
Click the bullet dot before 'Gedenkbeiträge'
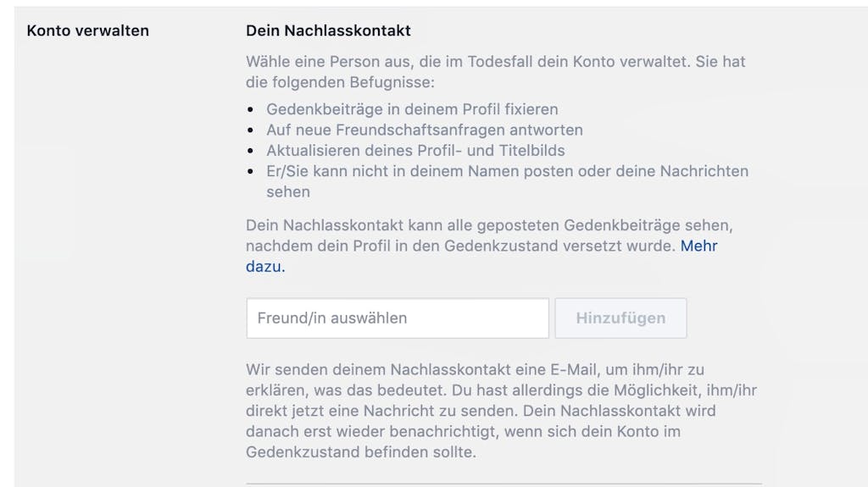pyautogui.click(x=251, y=109)
